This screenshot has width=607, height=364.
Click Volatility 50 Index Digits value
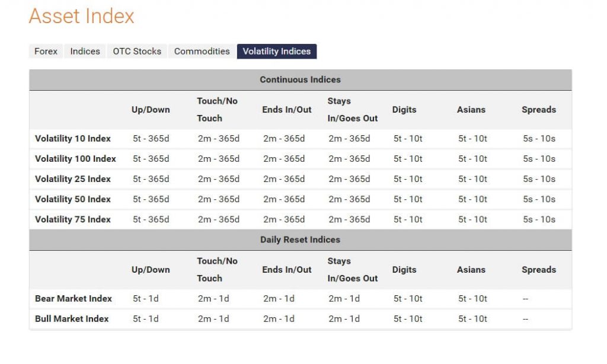(408, 199)
